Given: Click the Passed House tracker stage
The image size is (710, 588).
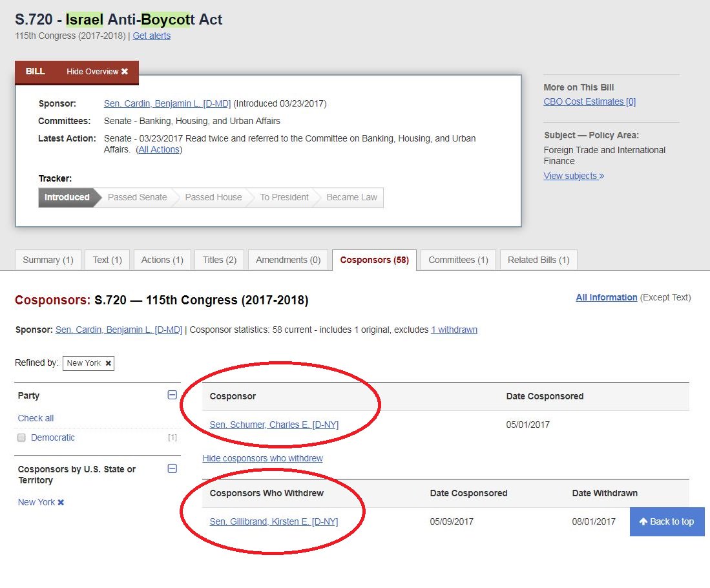Looking at the screenshot, I should click(x=213, y=198).
